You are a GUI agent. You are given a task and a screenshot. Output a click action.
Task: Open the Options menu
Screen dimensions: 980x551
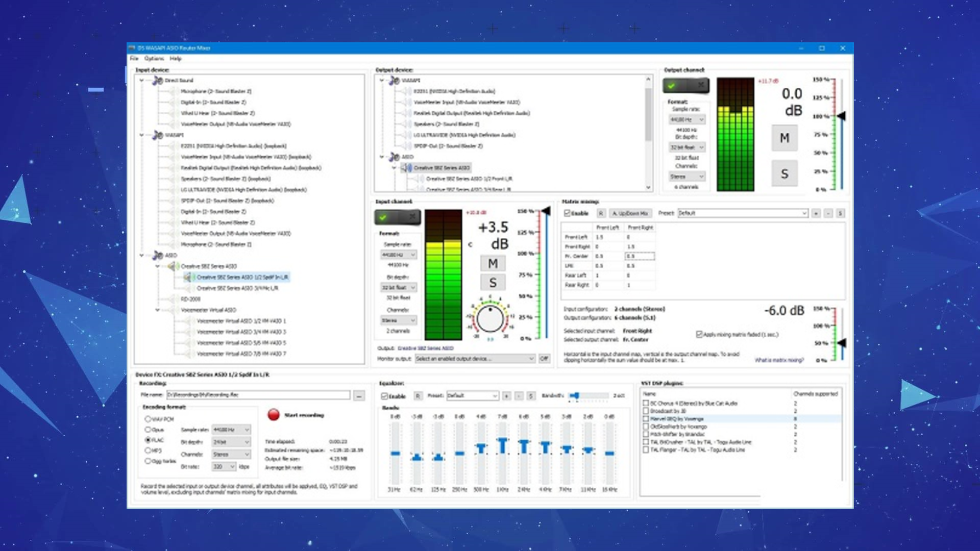tap(154, 59)
